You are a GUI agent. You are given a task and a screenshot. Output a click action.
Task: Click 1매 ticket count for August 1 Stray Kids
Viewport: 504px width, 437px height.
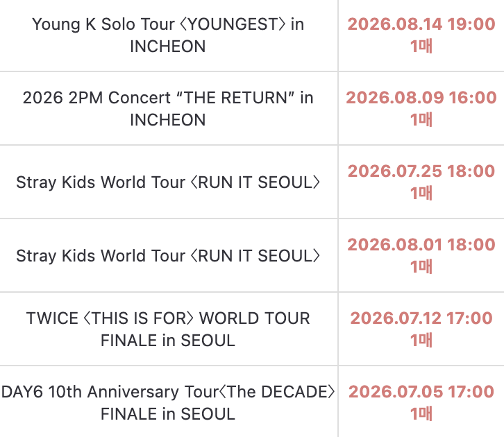421,266
